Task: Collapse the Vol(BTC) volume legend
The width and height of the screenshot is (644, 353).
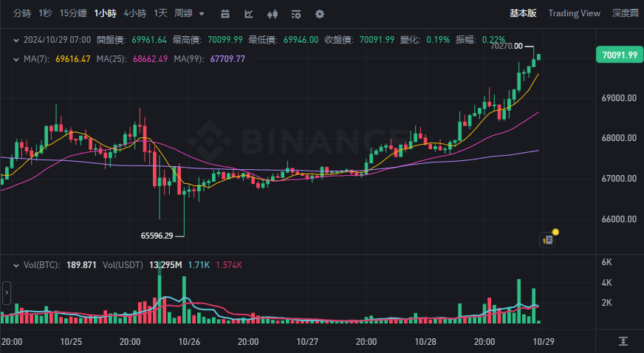Action: coord(17,264)
